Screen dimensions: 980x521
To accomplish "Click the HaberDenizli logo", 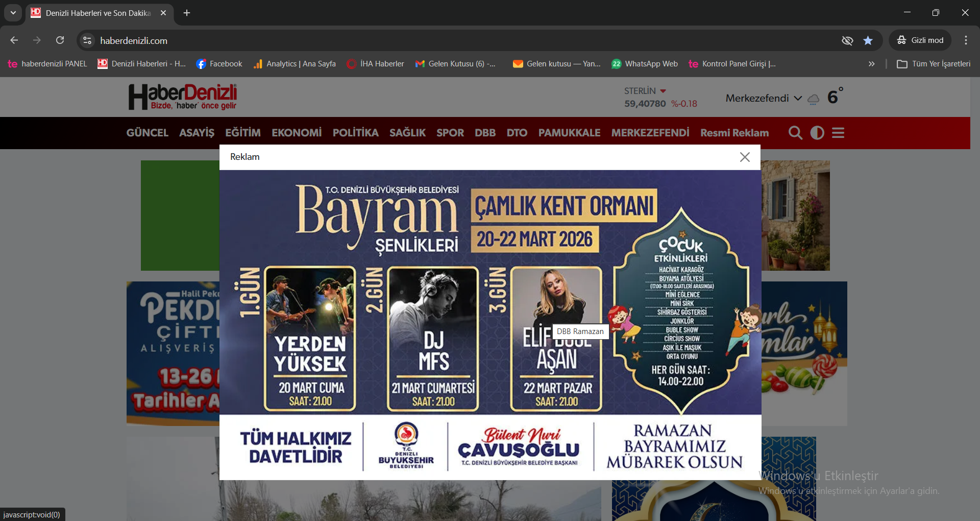I will click(183, 97).
